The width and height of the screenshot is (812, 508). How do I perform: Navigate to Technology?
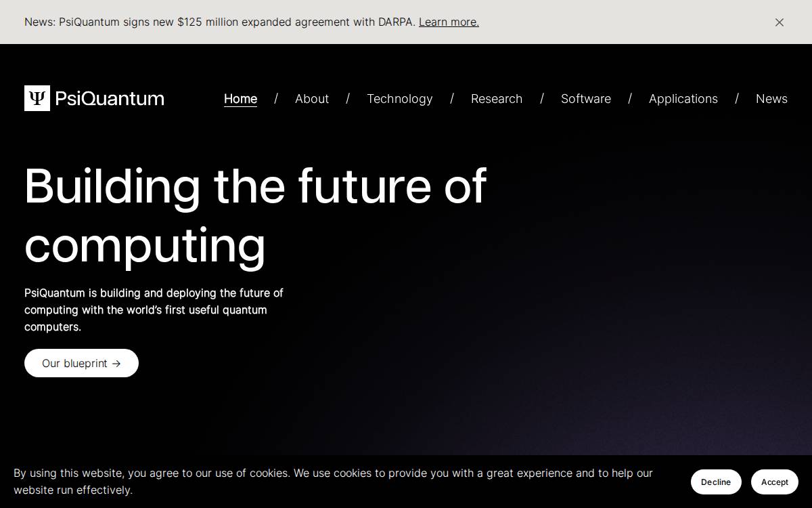(400, 99)
